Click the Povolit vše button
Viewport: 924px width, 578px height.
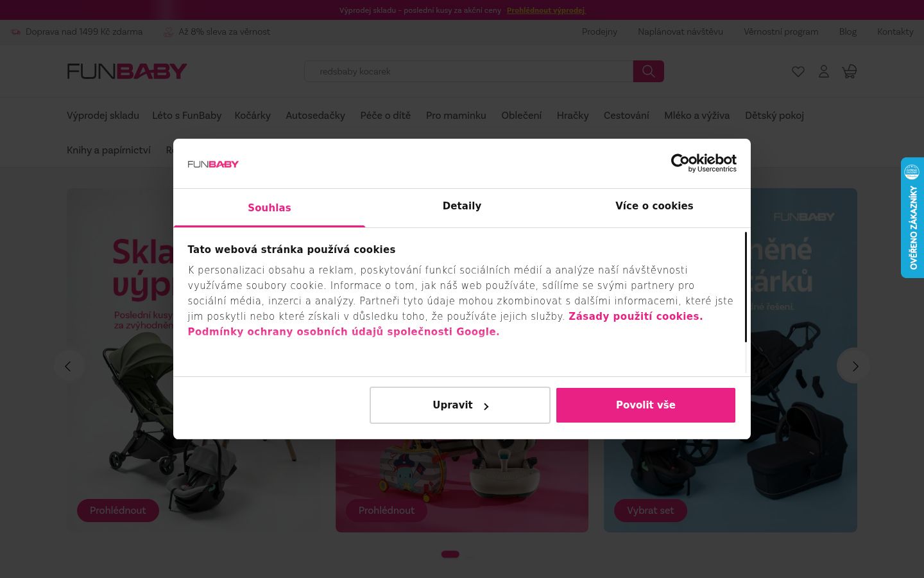click(x=646, y=405)
